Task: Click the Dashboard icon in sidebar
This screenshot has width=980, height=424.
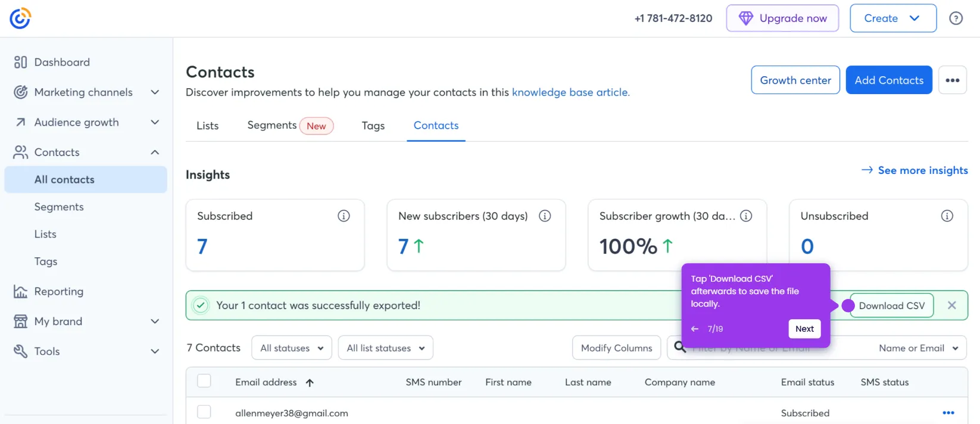Action: pos(21,62)
